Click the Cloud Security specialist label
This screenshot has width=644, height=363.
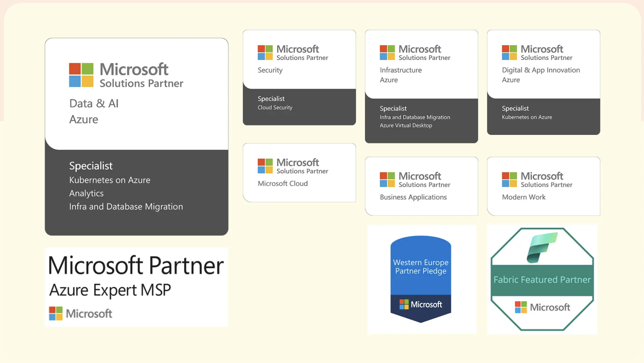pos(275,108)
